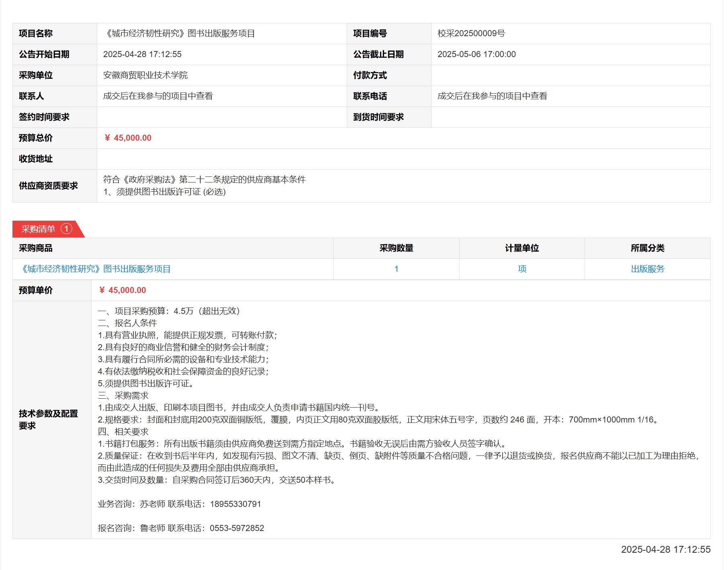
Task: Click the purchaser name 安徽商贸职业技术学院
Action: coord(145,75)
